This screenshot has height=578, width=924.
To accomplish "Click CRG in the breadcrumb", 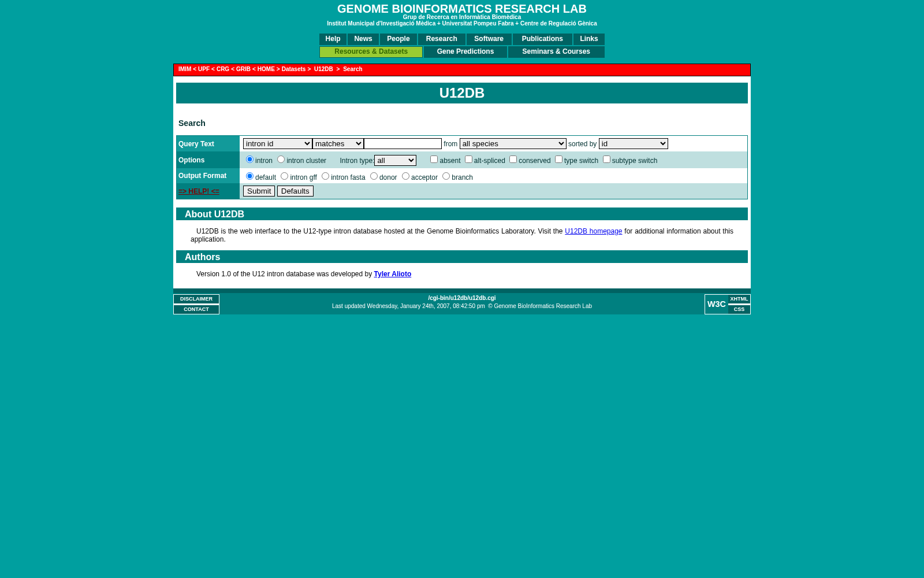I will coord(223,69).
